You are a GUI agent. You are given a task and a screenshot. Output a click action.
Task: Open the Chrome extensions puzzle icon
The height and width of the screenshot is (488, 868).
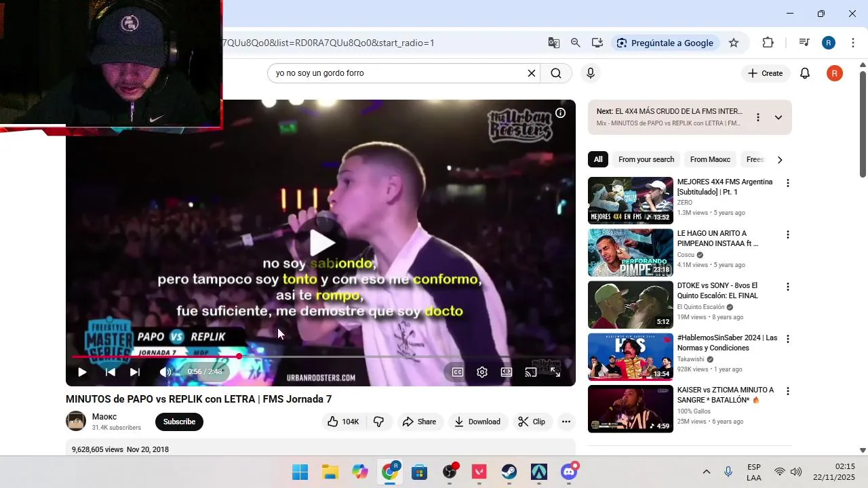768,43
